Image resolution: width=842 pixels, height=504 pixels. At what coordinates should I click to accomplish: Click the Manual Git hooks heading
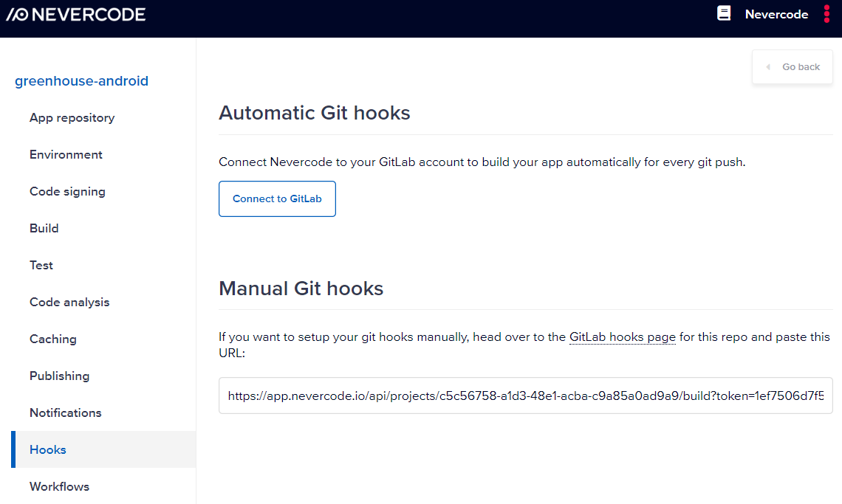point(301,289)
